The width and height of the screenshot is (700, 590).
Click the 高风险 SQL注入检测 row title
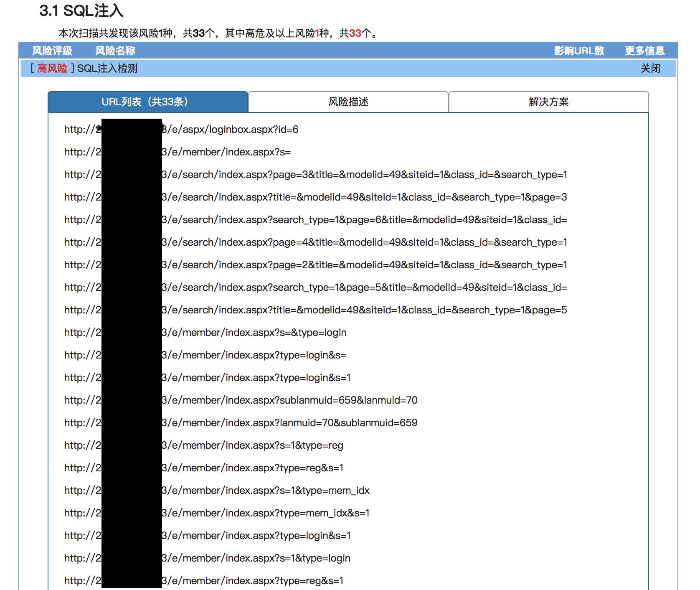click(x=107, y=69)
